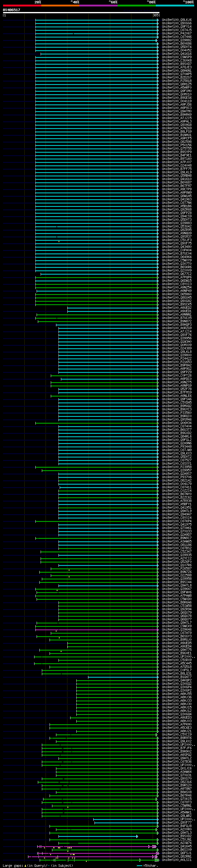Select hit label UniRef100_C0PT26
197x868 pixels.
(x=177, y=375)
